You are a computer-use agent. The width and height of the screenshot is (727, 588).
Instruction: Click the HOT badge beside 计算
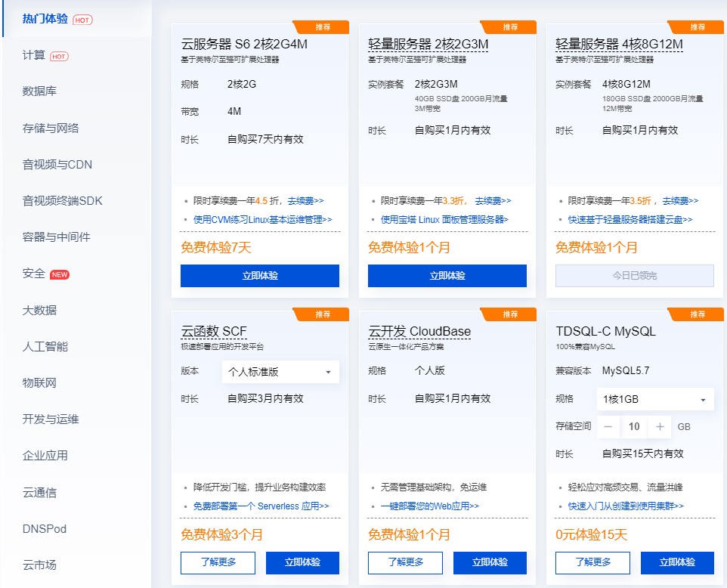click(59, 57)
